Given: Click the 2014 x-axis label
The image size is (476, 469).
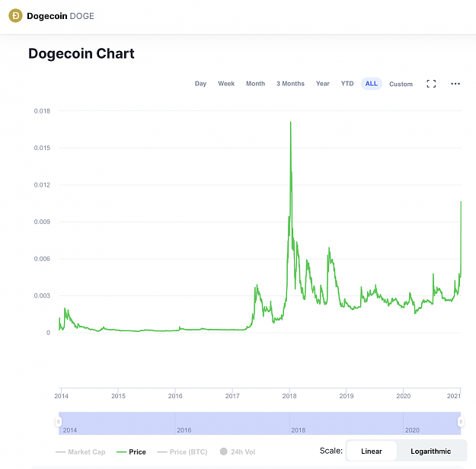Looking at the screenshot, I should pyautogui.click(x=62, y=396).
